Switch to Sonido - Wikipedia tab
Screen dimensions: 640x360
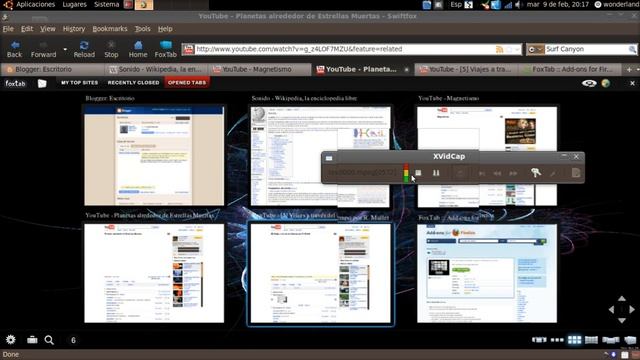pos(157,69)
